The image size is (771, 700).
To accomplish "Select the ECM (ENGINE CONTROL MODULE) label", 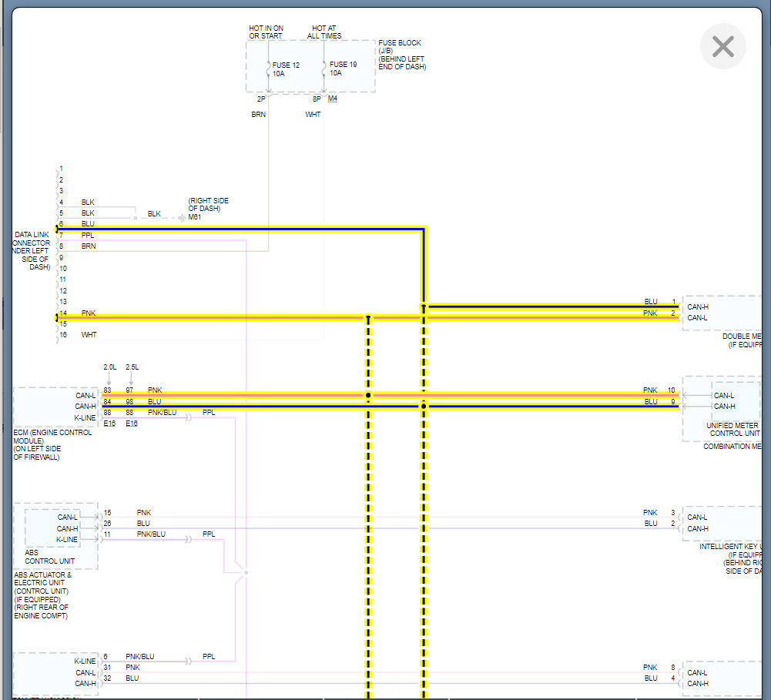I will click(x=52, y=444).
